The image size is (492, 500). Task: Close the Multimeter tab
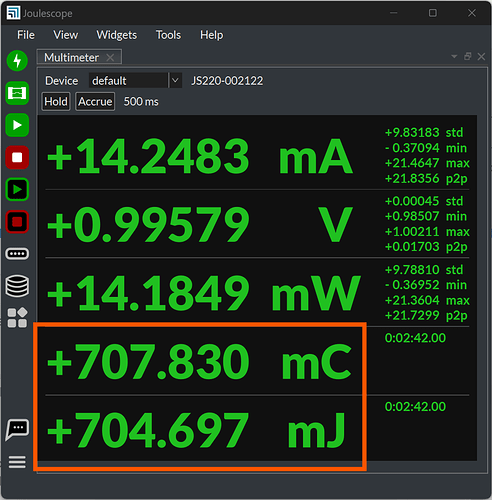coord(110,58)
